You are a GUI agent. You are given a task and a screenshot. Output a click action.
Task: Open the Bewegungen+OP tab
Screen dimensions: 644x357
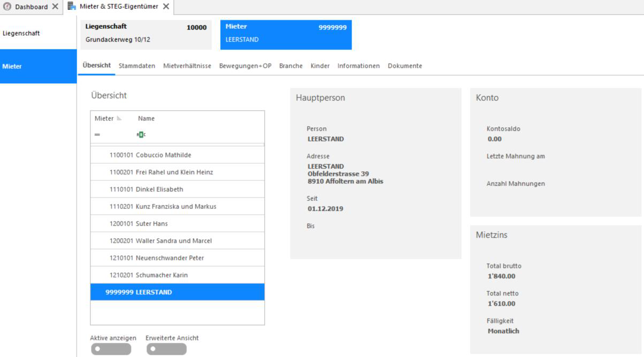[x=245, y=66]
